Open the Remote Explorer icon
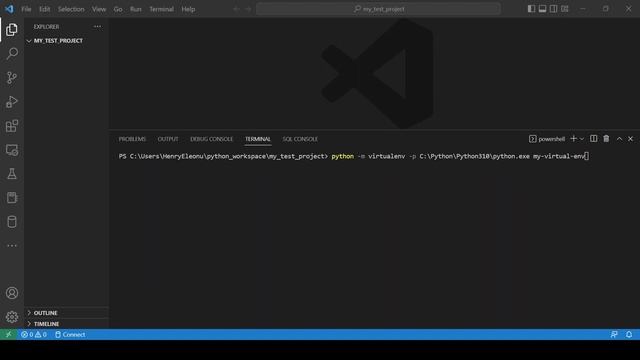The width and height of the screenshot is (640, 360). [12, 150]
